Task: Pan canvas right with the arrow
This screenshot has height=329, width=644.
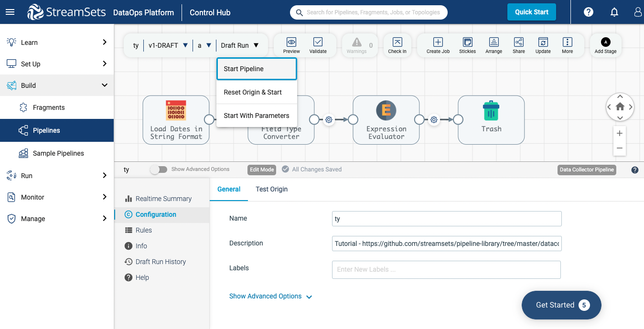Action: 631,107
